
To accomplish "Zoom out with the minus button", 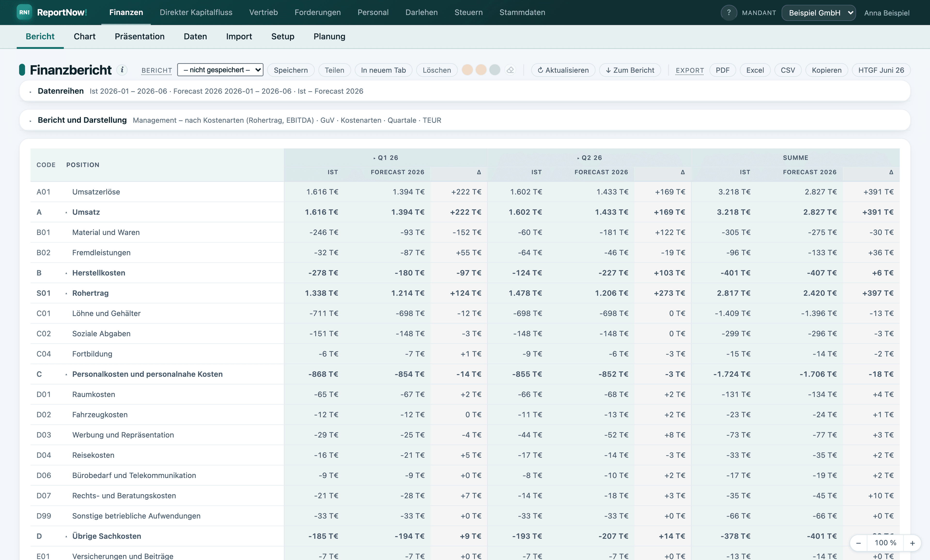I will (x=858, y=543).
